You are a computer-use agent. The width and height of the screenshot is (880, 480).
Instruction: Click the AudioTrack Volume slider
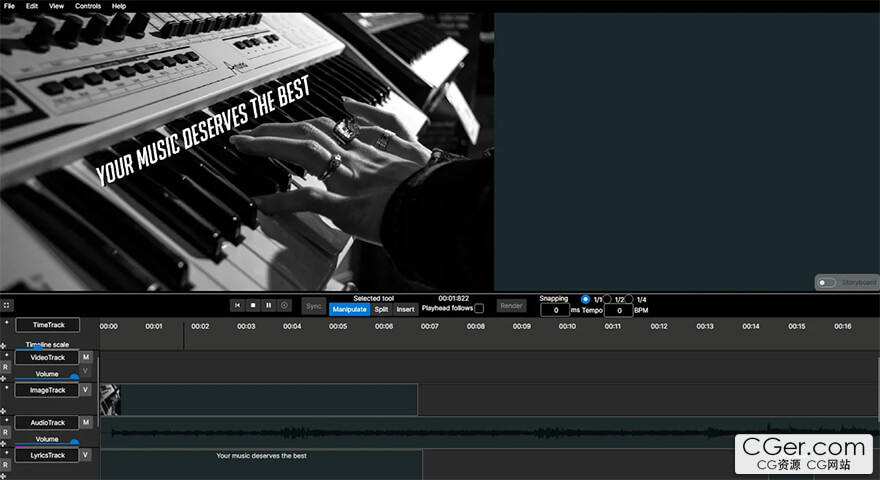click(47, 443)
